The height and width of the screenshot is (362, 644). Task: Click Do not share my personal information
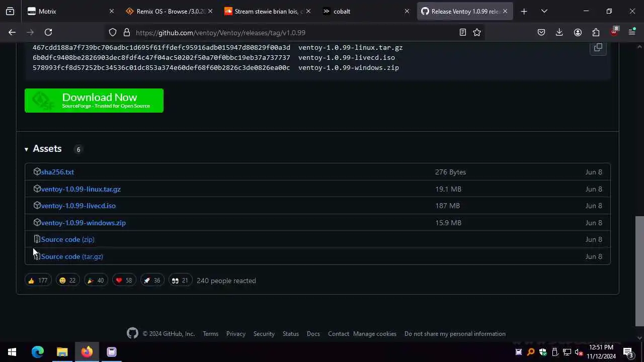point(455,334)
